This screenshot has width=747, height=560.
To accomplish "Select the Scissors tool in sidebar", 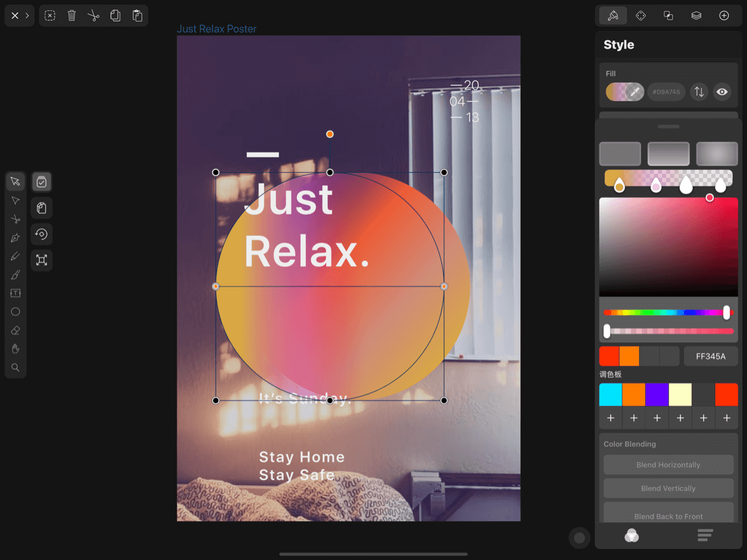I will click(x=15, y=219).
